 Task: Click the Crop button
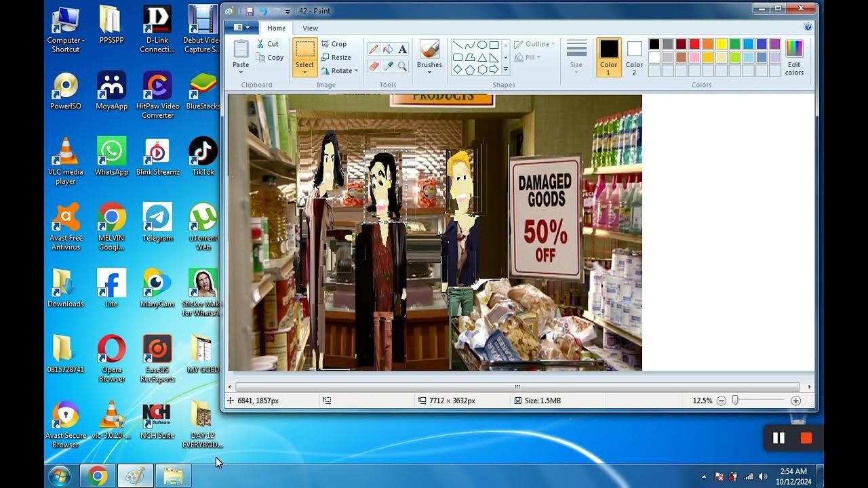[334, 43]
